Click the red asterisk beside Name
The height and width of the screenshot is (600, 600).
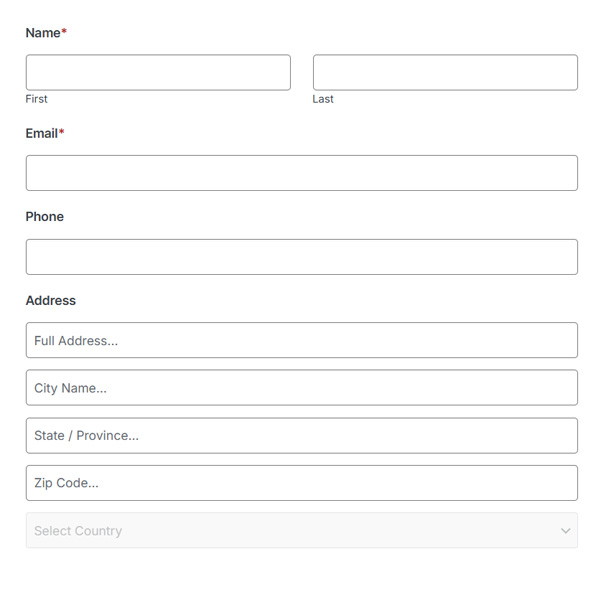pos(64,32)
